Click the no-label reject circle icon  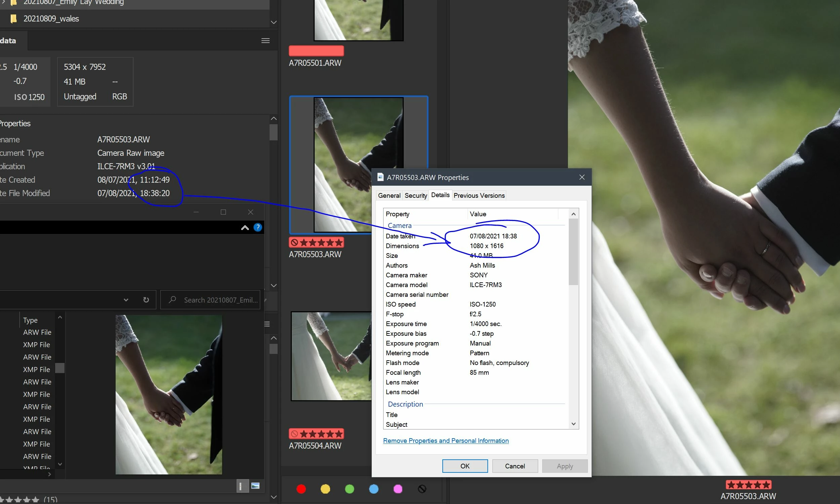click(422, 489)
